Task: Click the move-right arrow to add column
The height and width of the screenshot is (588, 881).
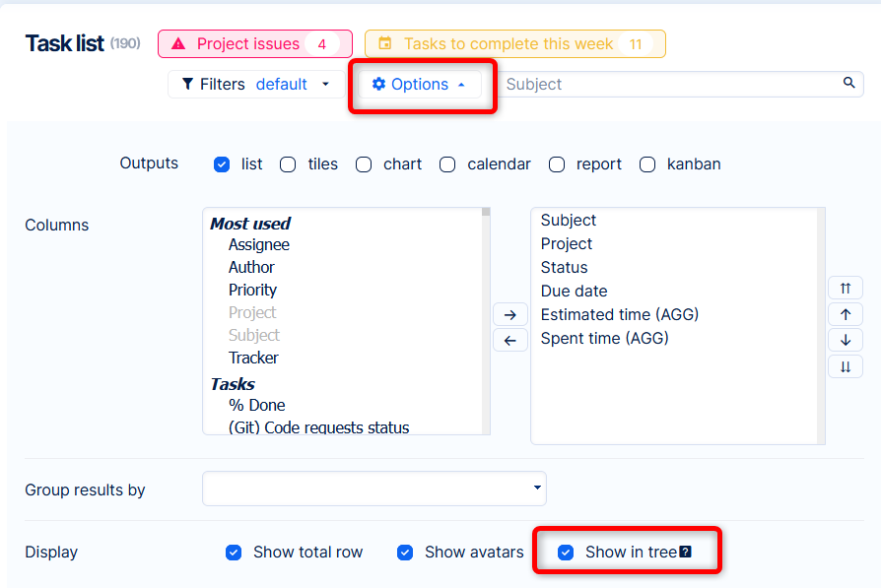Action: tap(509, 315)
